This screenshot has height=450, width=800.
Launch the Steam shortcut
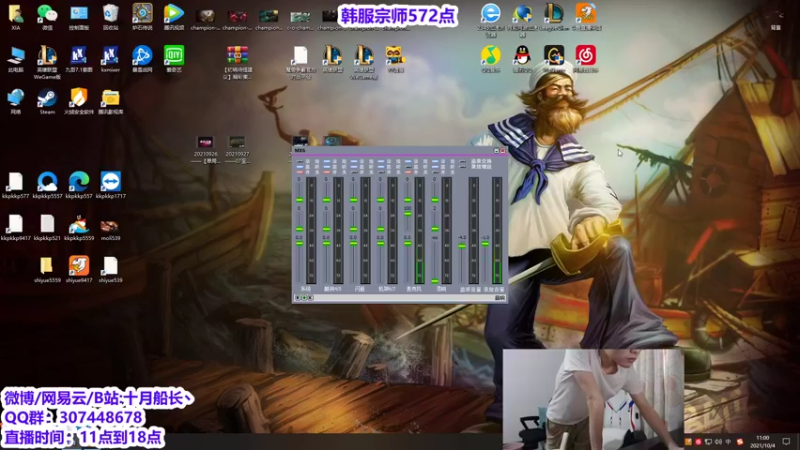click(47, 101)
